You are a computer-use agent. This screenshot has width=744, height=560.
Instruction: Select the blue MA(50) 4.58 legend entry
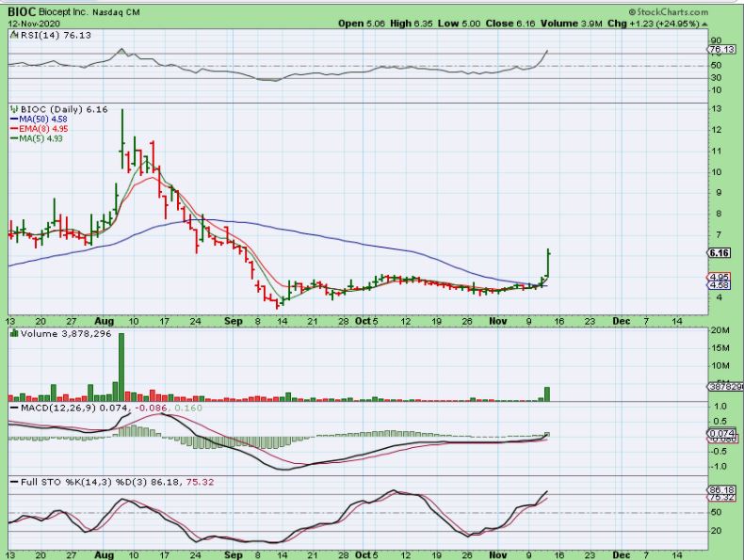point(39,119)
